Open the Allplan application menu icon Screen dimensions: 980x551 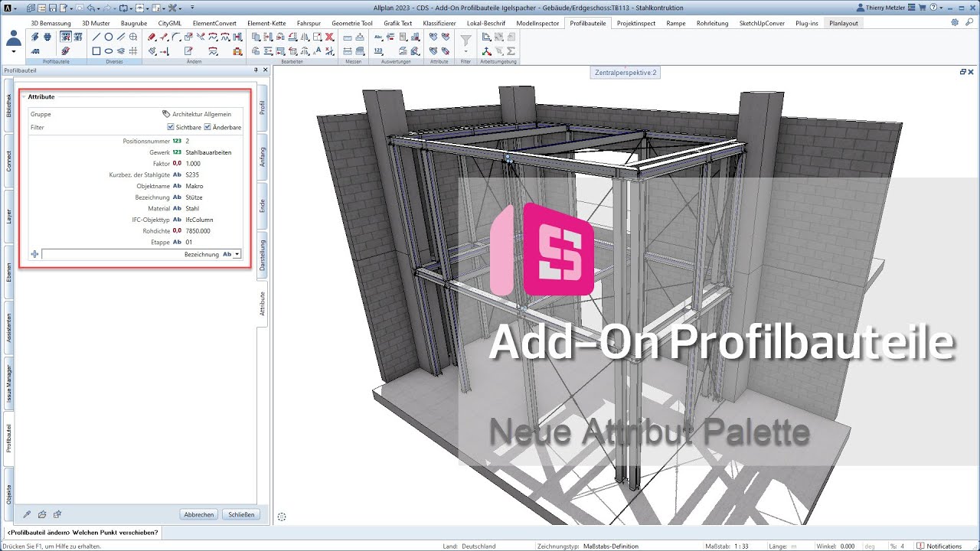coord(8,8)
